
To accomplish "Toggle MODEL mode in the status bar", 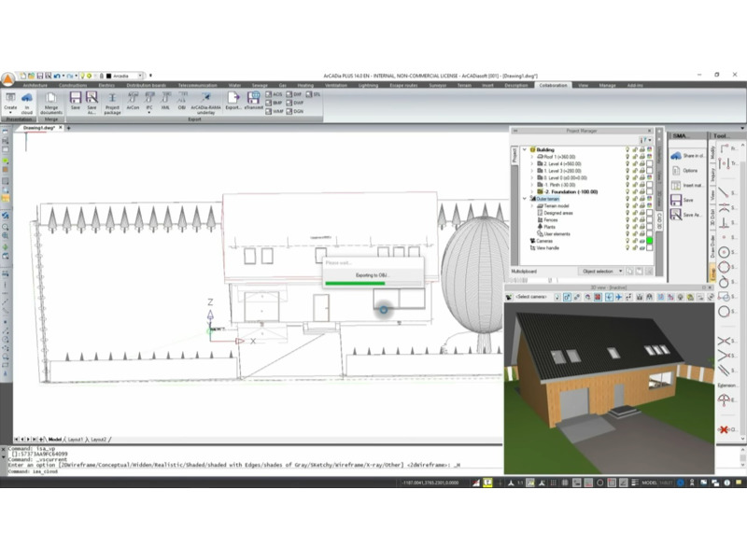I will tap(649, 483).
